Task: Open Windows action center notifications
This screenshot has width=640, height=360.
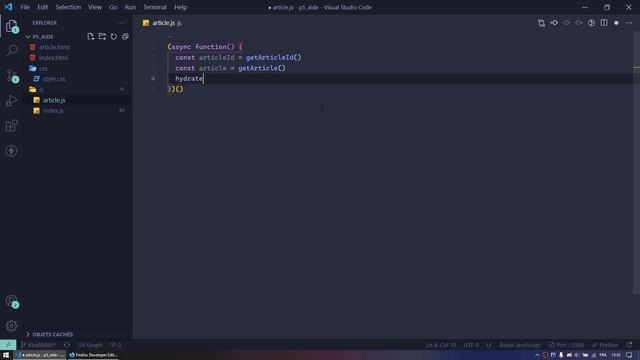Action: [x=629, y=355]
